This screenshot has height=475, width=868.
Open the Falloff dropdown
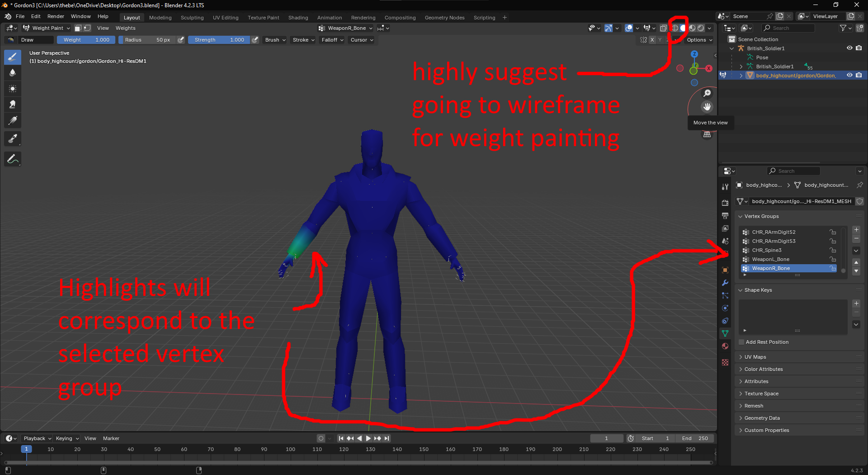332,40
